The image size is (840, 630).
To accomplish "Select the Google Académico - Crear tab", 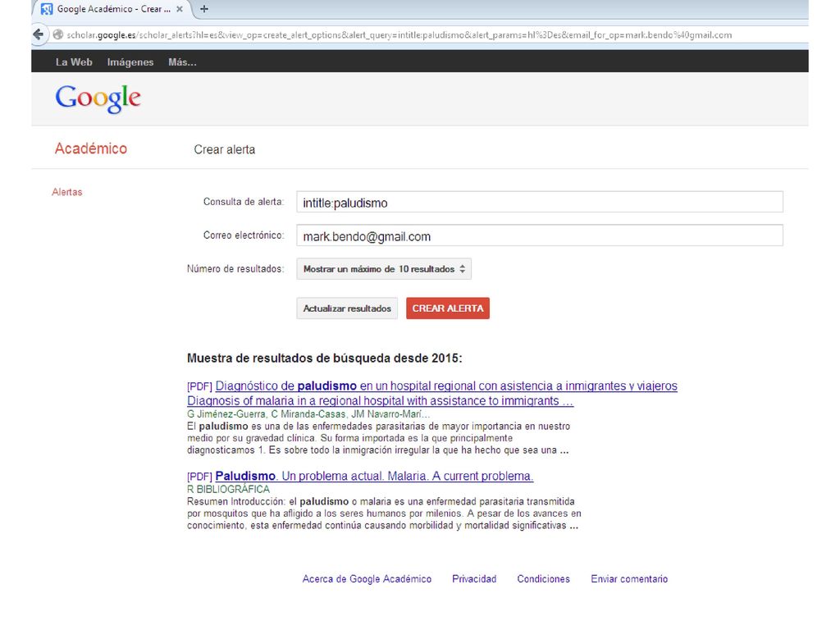I will [113, 9].
